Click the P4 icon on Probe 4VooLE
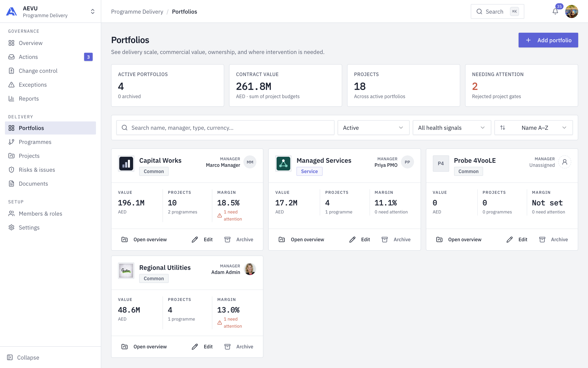The image size is (588, 368). (441, 163)
